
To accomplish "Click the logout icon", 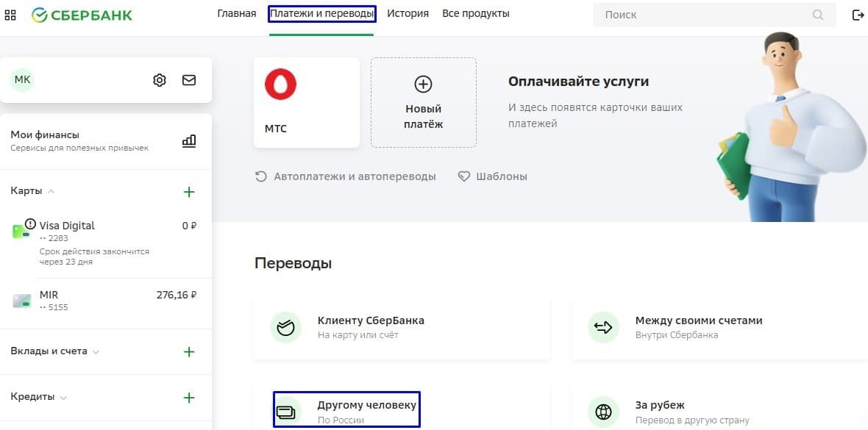I will point(858,15).
